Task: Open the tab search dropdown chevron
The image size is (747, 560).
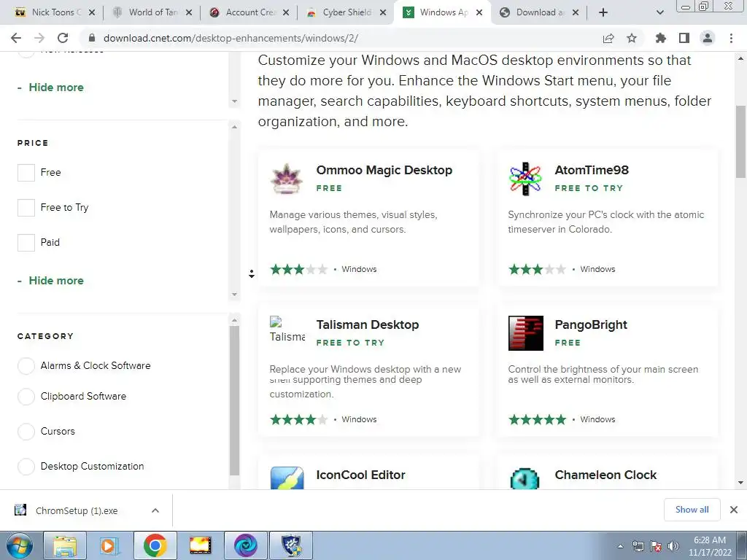Action: [659, 12]
